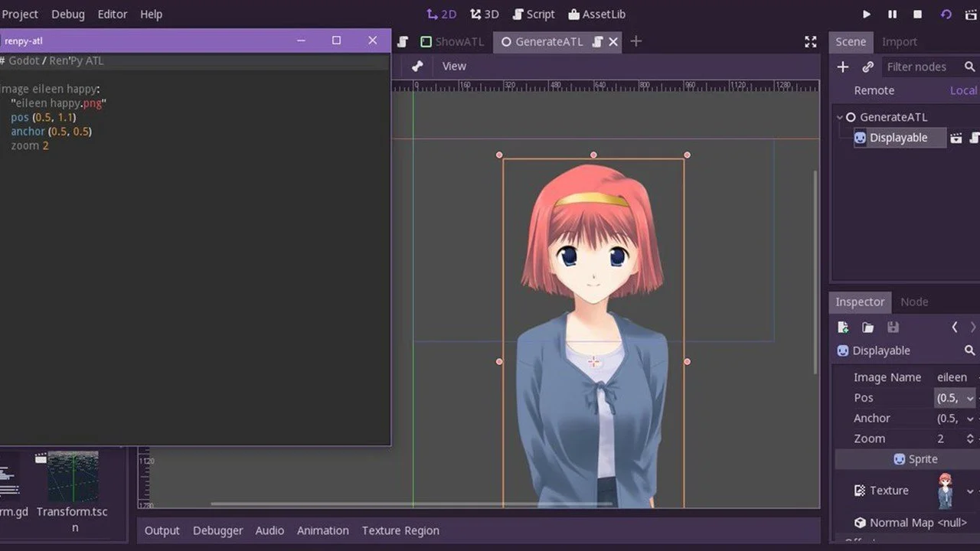The width and height of the screenshot is (980, 551).
Task: Stop the running scene
Action: click(918, 14)
